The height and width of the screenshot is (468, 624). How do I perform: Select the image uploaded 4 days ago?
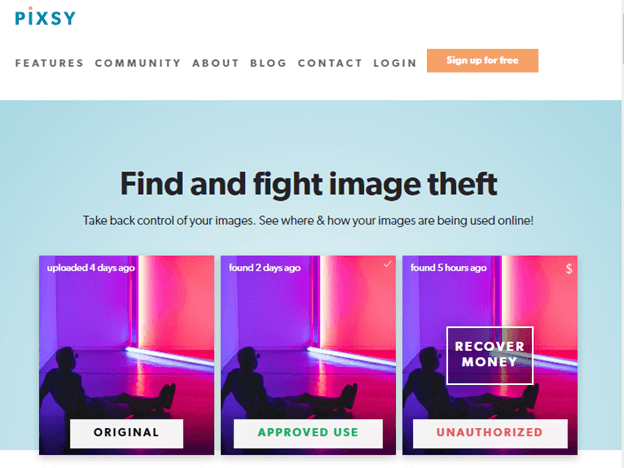pyautogui.click(x=127, y=355)
